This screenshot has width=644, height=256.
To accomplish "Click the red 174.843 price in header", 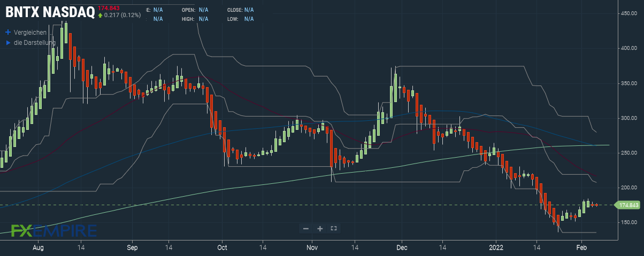I will point(110,7).
